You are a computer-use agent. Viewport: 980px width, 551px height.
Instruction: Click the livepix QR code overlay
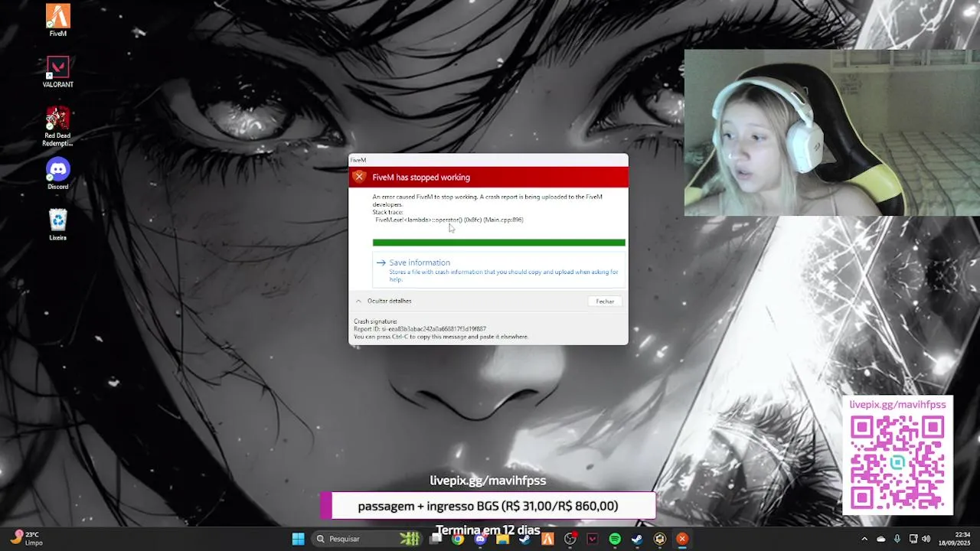897,463
